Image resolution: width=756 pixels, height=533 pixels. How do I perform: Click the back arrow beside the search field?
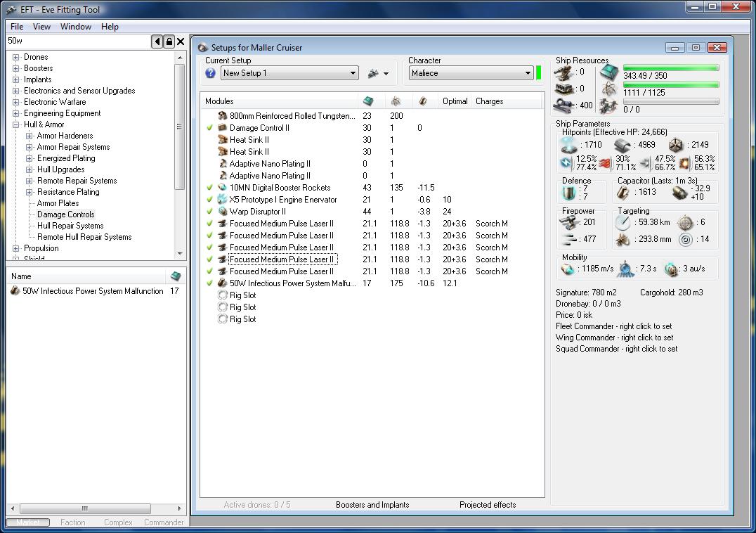coord(157,42)
